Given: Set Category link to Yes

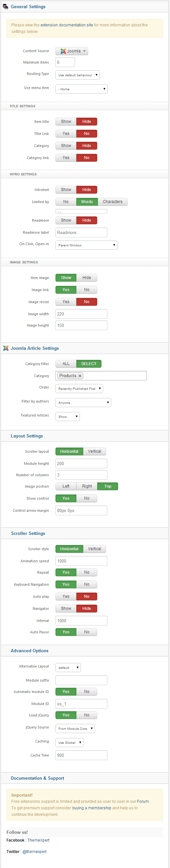Looking at the screenshot, I should click(x=66, y=158).
